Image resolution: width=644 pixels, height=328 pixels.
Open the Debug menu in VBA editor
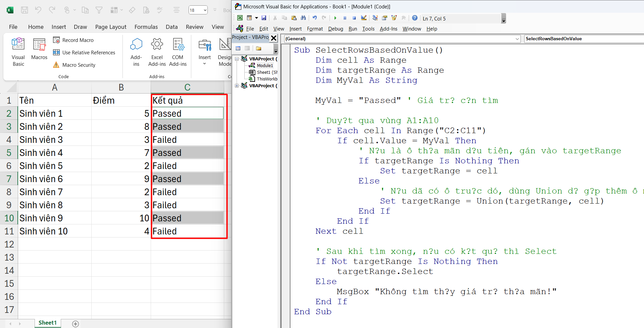(335, 29)
